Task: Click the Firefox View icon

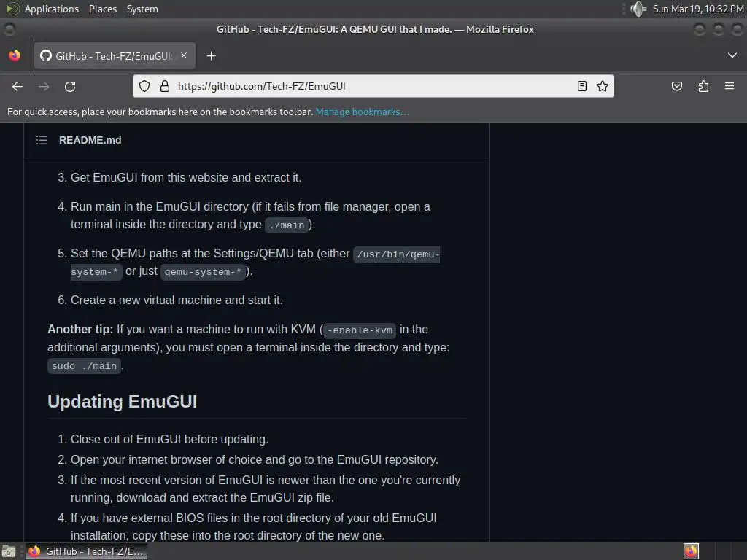Action: [15, 55]
